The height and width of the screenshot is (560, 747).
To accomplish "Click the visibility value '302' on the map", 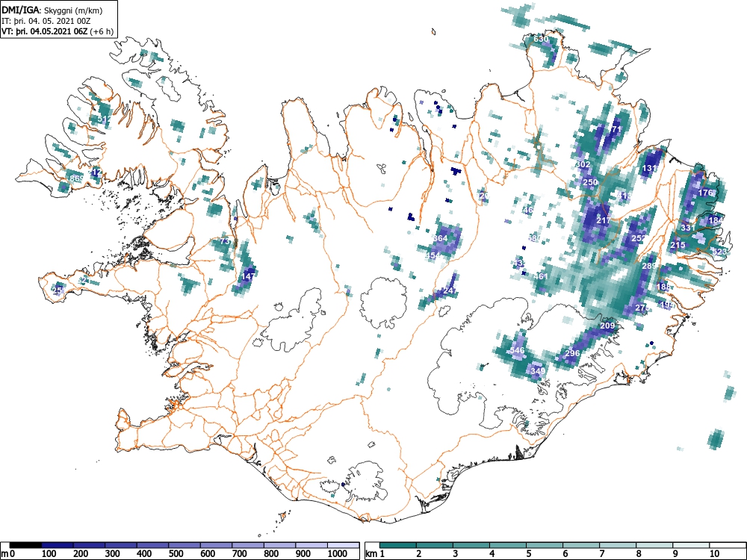I will [x=583, y=164].
